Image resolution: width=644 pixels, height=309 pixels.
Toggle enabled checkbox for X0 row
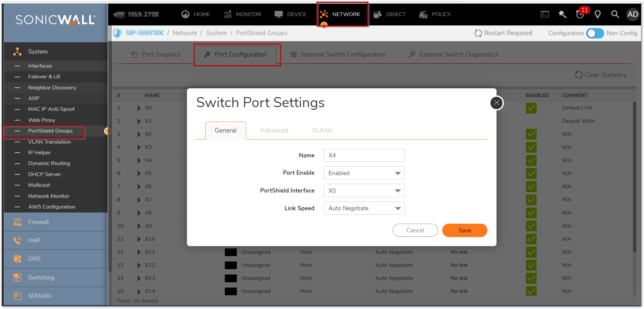coord(531,108)
